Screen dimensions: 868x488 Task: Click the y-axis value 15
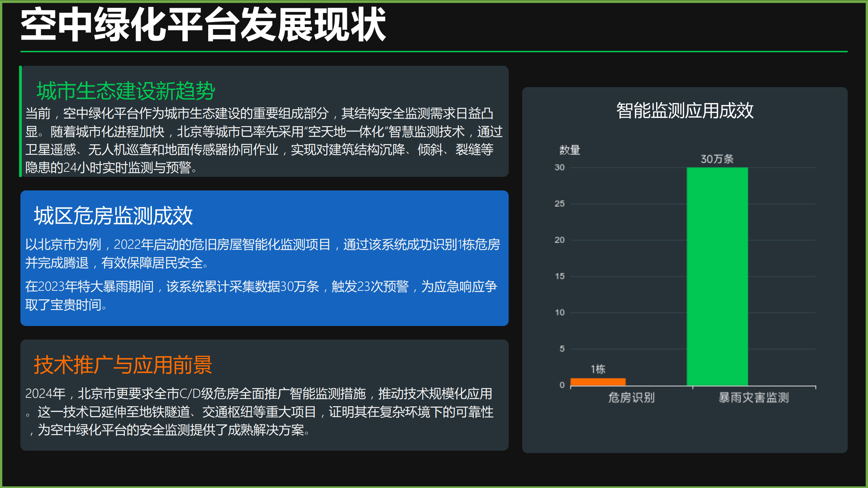[x=560, y=276]
